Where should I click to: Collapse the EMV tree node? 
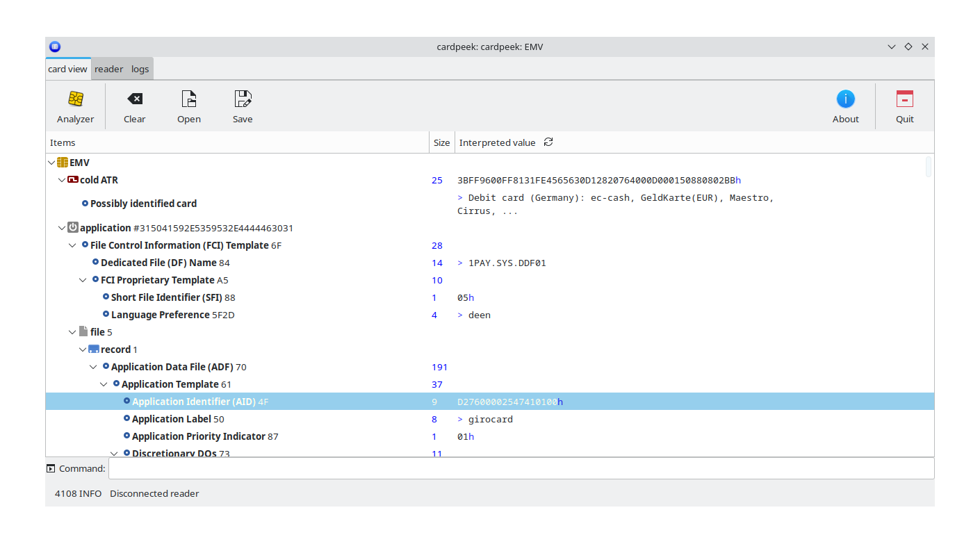click(x=51, y=162)
